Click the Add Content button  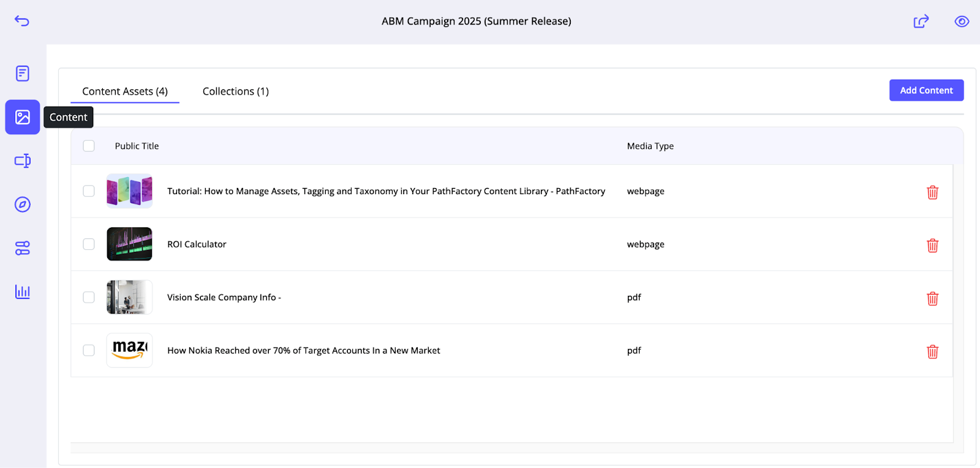(x=926, y=90)
